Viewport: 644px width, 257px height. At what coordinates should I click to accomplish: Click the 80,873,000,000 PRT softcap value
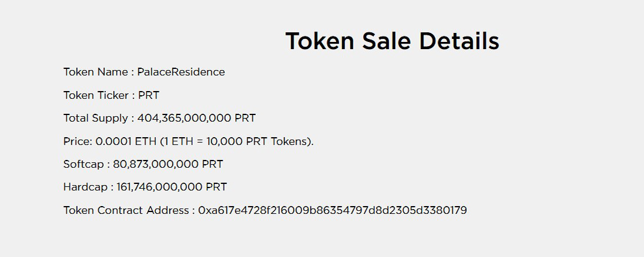[x=168, y=164]
